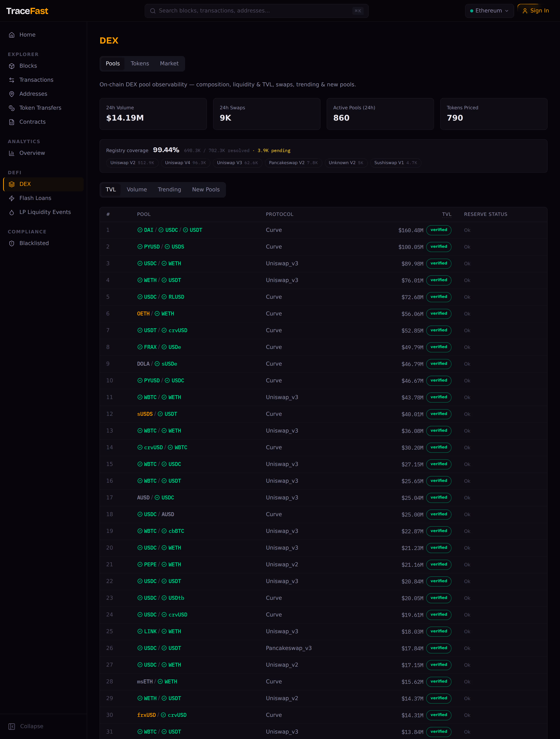Click the frxUSD token in row 30
This screenshot has width=560, height=739.
(146, 715)
